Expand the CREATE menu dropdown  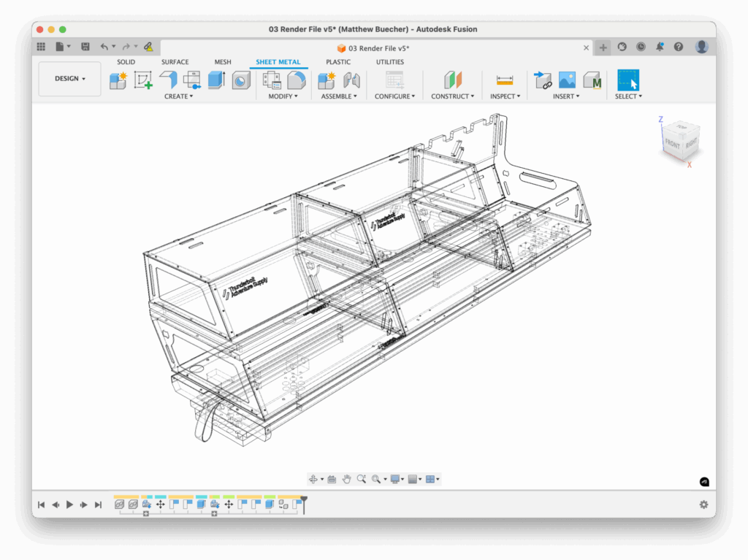[178, 96]
